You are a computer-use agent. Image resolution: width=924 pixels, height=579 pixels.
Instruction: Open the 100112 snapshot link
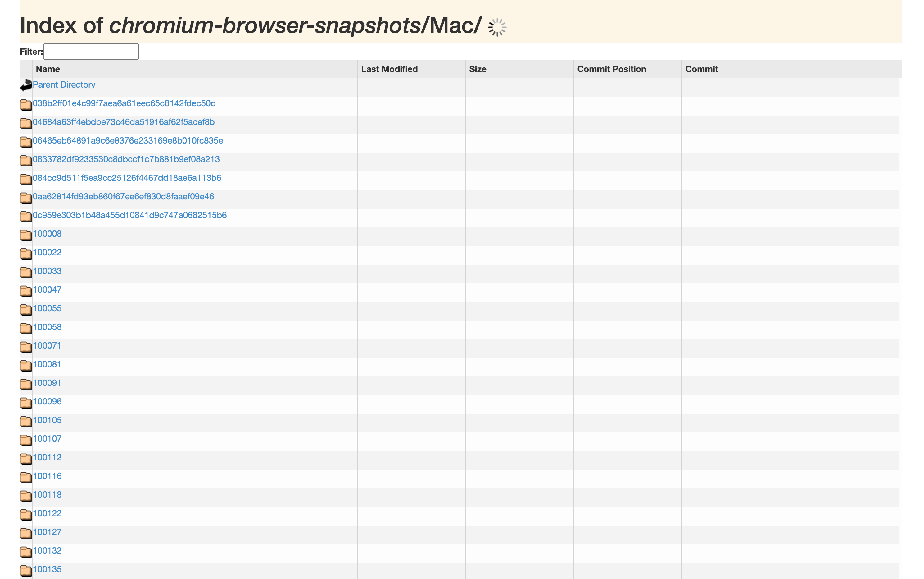(x=47, y=457)
